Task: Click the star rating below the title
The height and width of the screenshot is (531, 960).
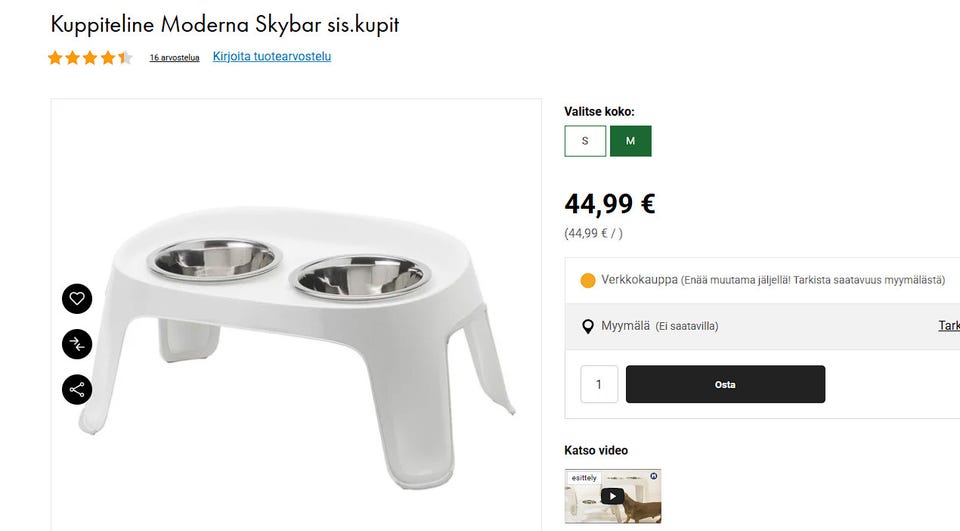Action: 90,58
